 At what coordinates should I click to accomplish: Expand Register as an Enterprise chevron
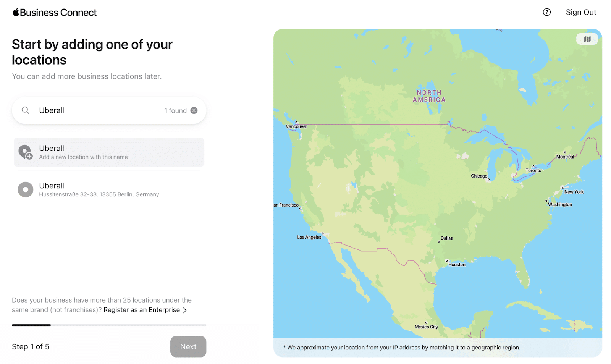click(x=185, y=310)
